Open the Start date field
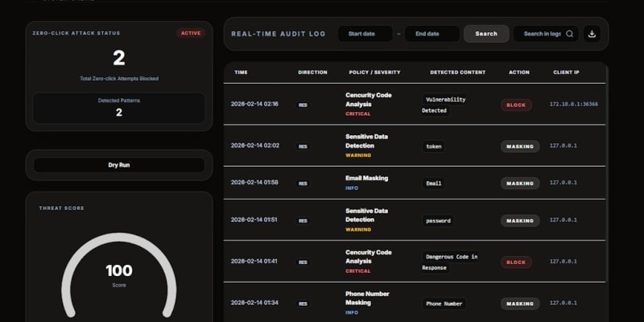This screenshot has width=644, height=322. [365, 34]
